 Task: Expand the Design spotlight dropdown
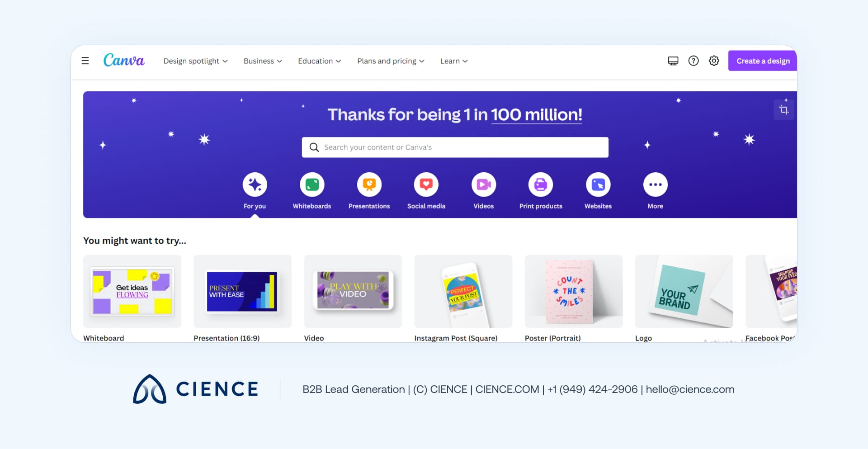(195, 61)
